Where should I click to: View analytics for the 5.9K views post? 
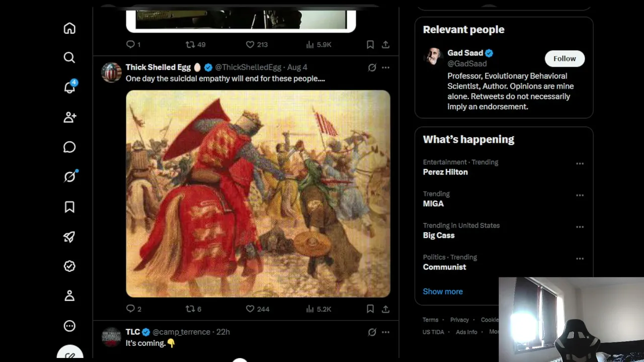318,44
